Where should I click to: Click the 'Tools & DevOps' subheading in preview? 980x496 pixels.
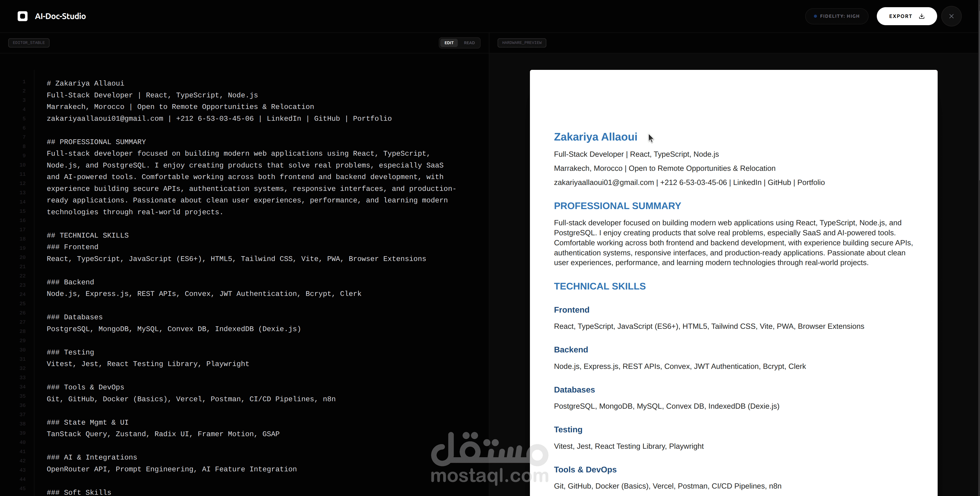tap(585, 470)
